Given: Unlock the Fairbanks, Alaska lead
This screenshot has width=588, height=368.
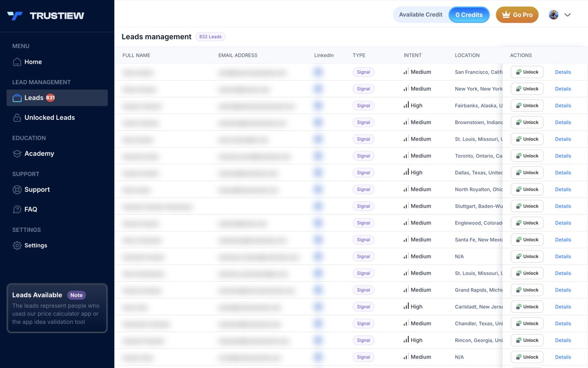Looking at the screenshot, I should tap(527, 105).
